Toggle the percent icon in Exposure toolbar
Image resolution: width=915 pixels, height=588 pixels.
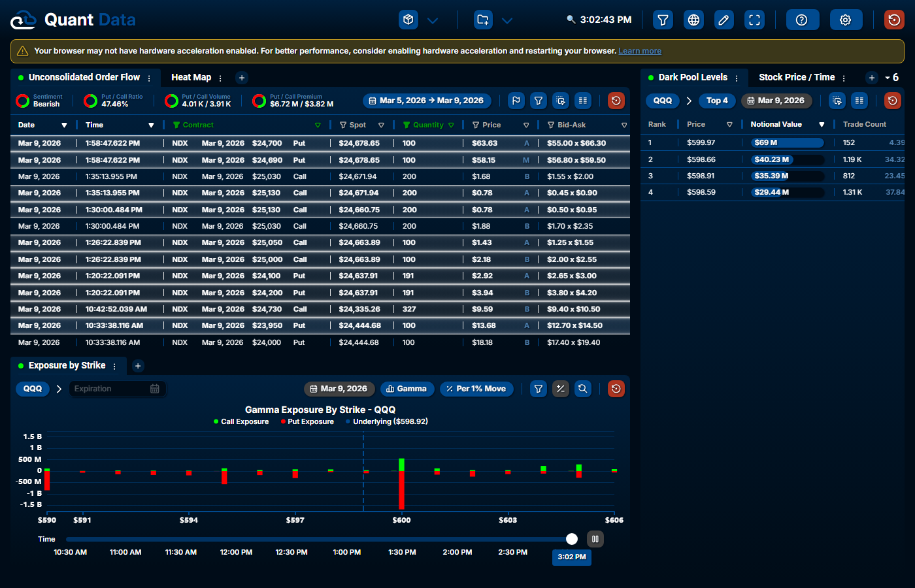[x=561, y=389]
